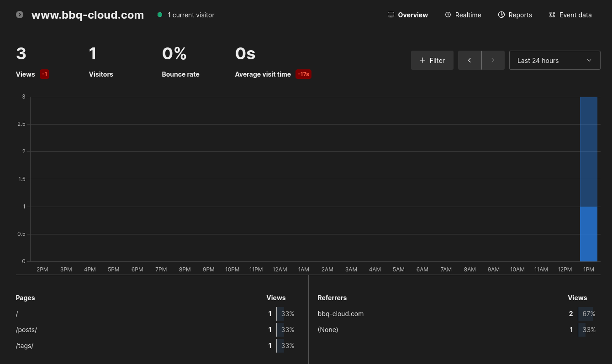Click the Overview monitor icon
612x364 pixels.
coord(391,15)
